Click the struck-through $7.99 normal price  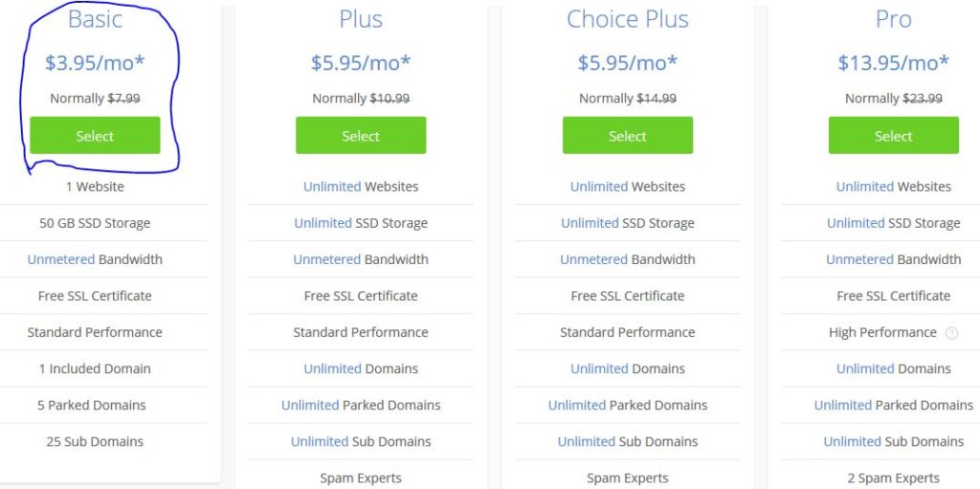click(123, 99)
